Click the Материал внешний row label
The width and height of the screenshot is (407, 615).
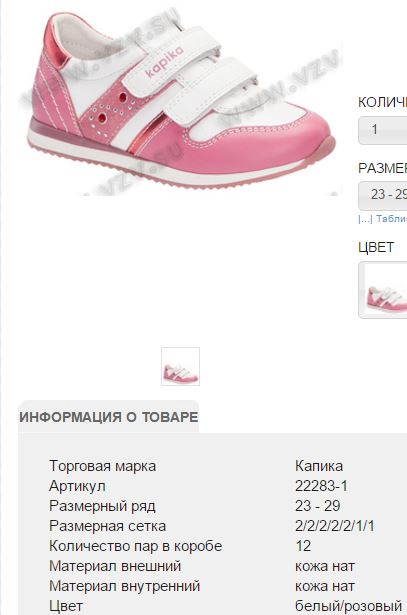click(x=115, y=566)
